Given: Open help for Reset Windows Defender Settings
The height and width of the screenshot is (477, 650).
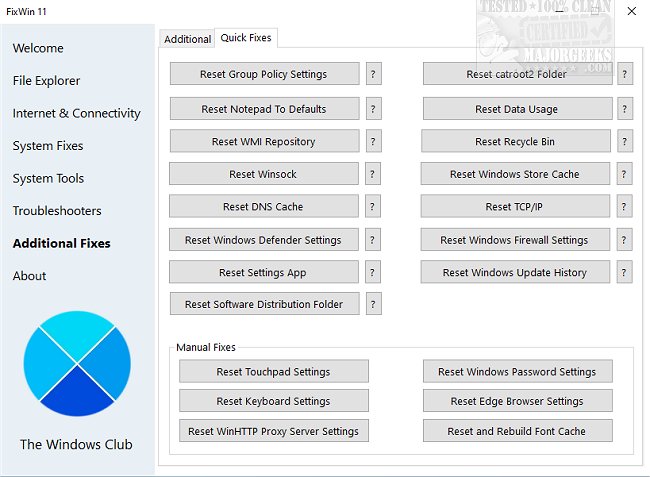Looking at the screenshot, I should 372,240.
